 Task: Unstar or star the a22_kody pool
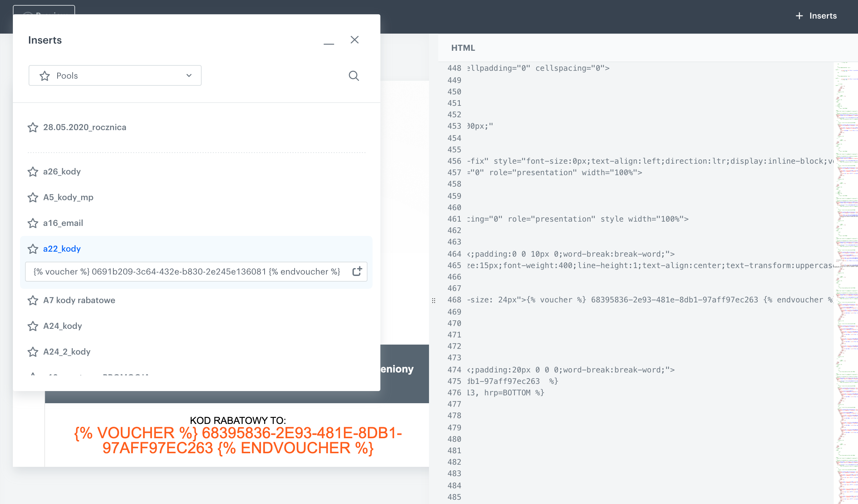coord(33,249)
